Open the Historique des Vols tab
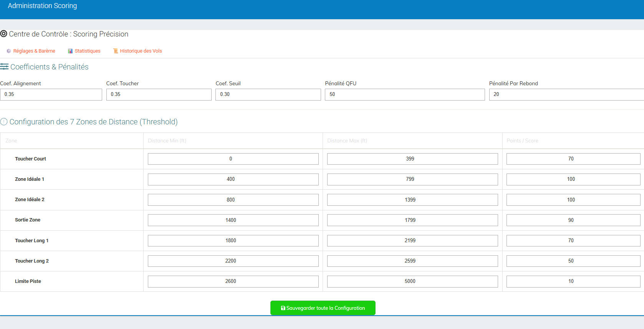Image resolution: width=644 pixels, height=329 pixels. [141, 51]
